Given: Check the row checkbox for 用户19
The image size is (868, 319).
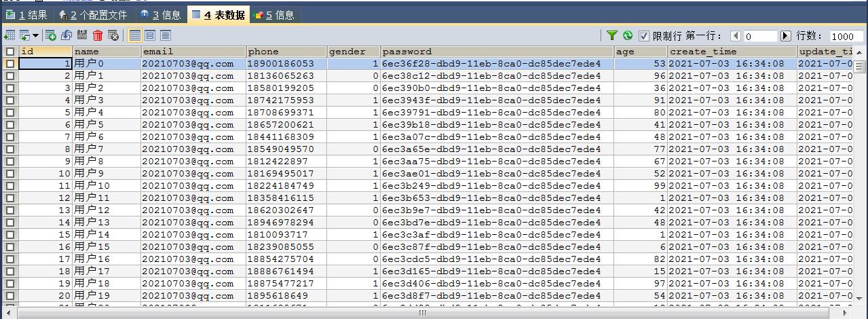Looking at the screenshot, I should pos(10,296).
